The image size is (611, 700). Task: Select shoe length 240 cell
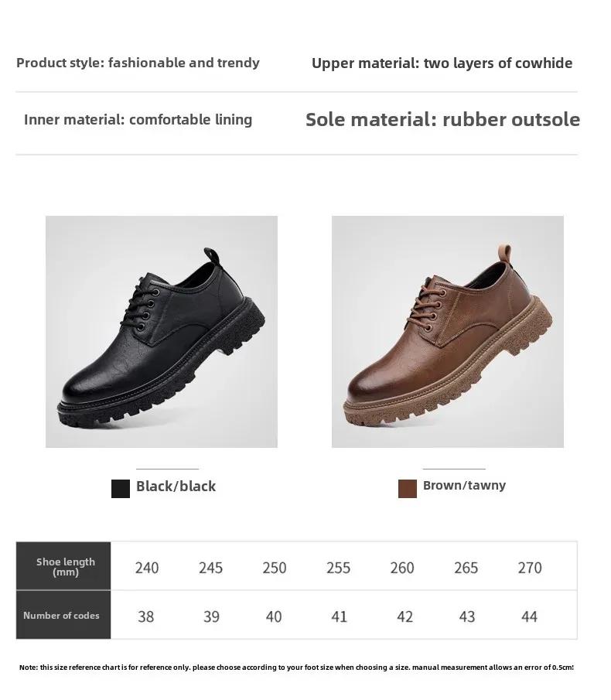point(147,568)
